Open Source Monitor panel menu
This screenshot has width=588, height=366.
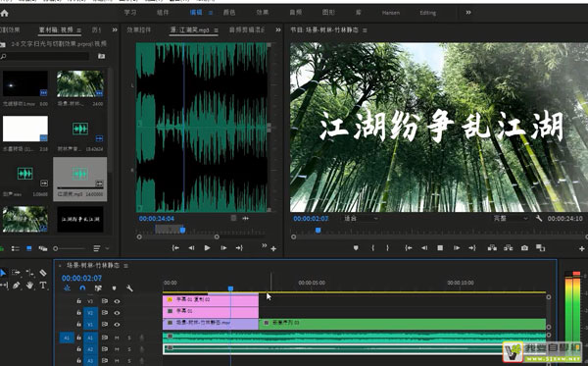[216, 30]
